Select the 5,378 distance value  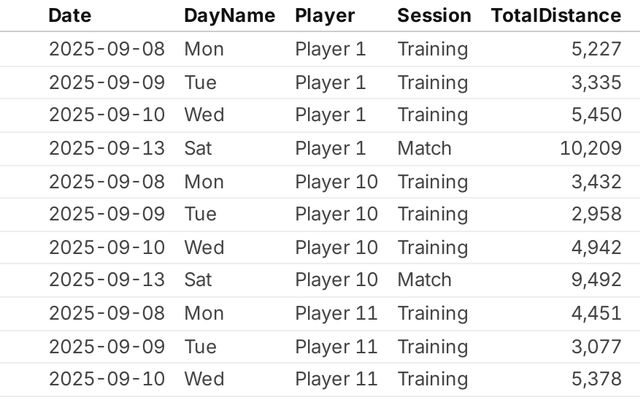coord(596,379)
